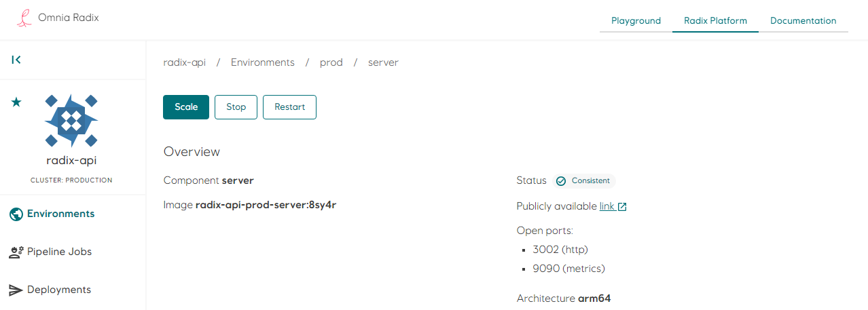The height and width of the screenshot is (310, 868).
Task: Navigate to Environments in the breadcrumb
Action: [262, 62]
